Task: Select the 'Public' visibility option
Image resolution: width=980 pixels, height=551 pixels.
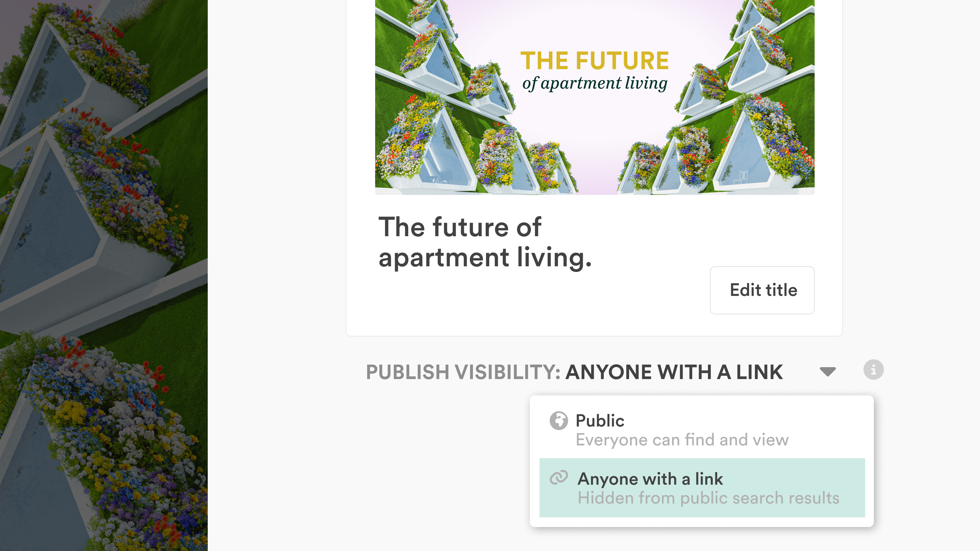Action: [599, 421]
